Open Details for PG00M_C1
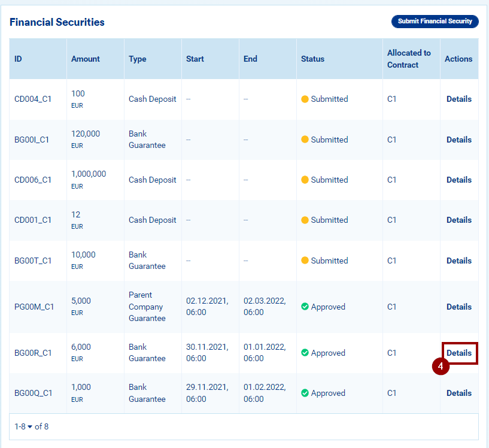 click(458, 307)
